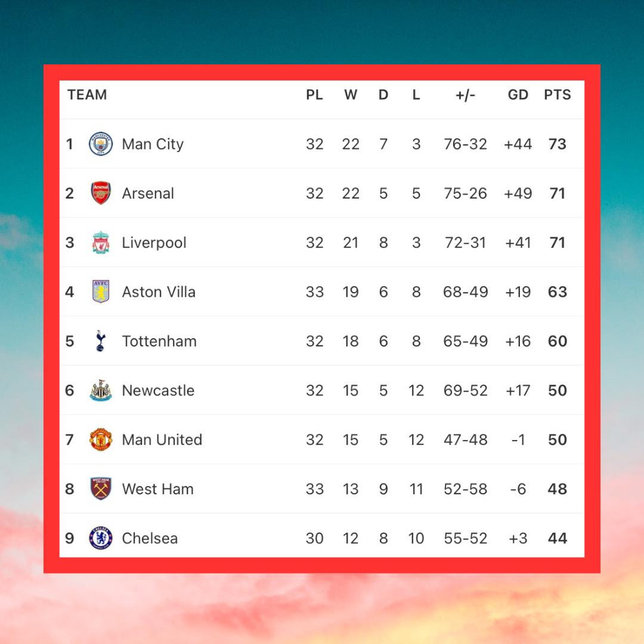Click the Chelsea club crest
Screen dimensions: 644x644
click(x=101, y=538)
